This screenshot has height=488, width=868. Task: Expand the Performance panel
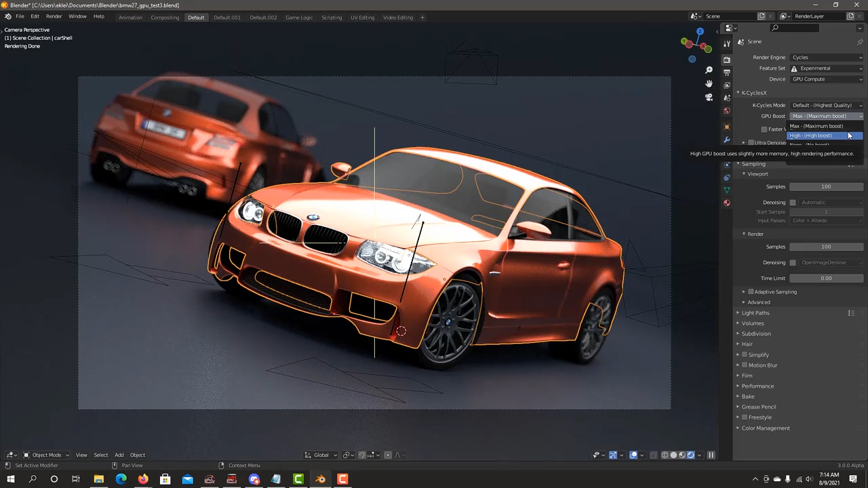pyautogui.click(x=757, y=386)
